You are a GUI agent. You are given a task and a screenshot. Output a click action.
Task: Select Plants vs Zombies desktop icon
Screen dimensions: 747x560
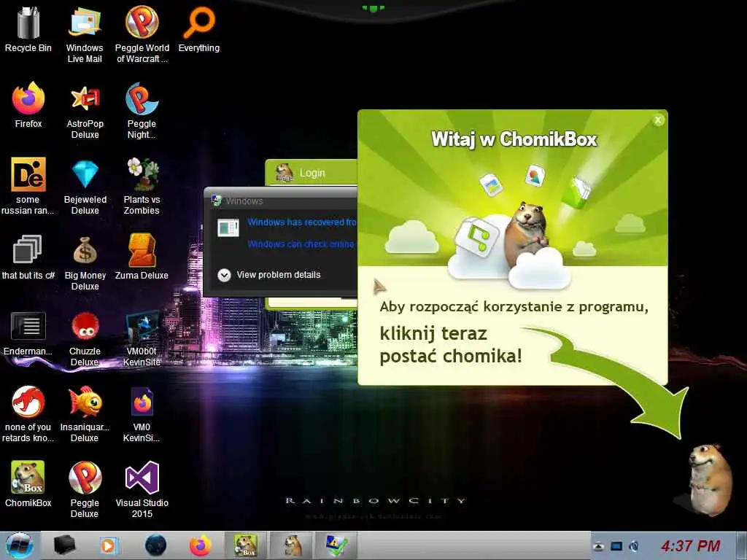click(142, 186)
